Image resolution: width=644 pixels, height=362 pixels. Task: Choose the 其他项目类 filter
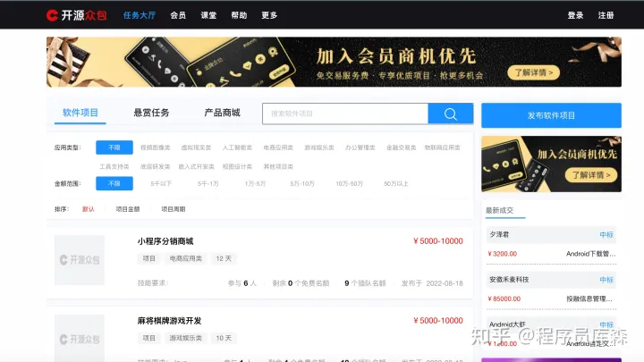coord(278,166)
